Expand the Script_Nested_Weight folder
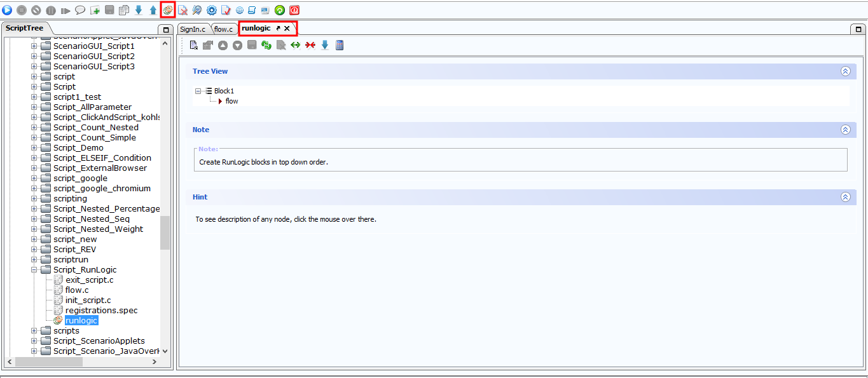The width and height of the screenshot is (868, 378). 34,229
